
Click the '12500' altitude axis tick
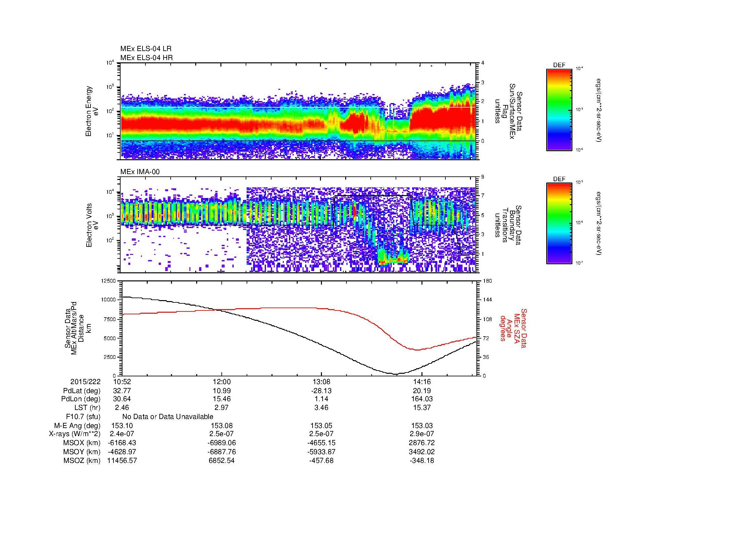109,281
